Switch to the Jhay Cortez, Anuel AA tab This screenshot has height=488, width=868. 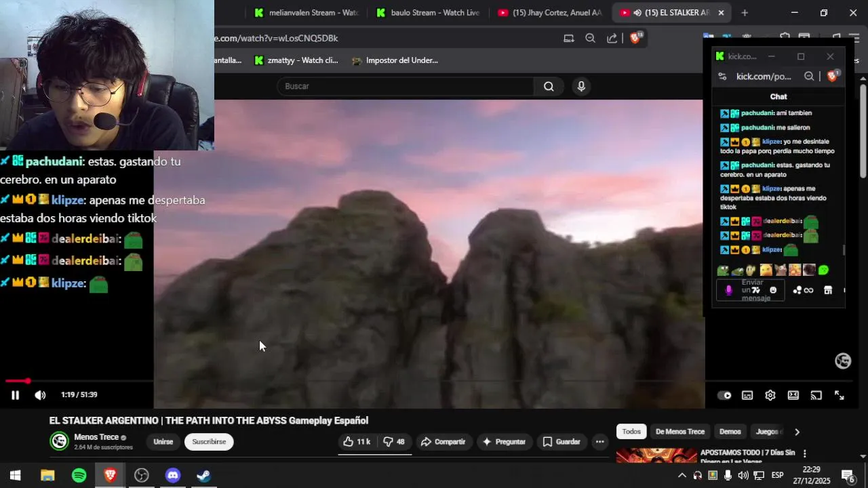pyautogui.click(x=550, y=12)
